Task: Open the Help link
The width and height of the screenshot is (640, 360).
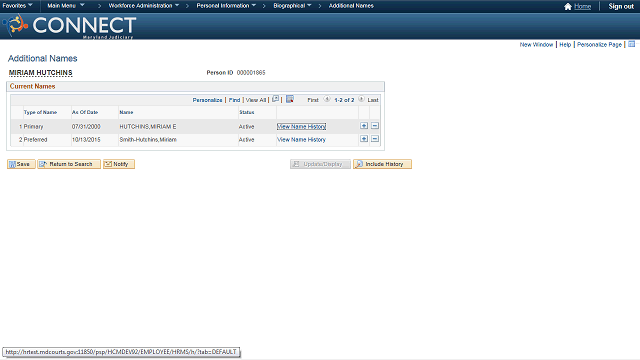Action: tap(565, 44)
